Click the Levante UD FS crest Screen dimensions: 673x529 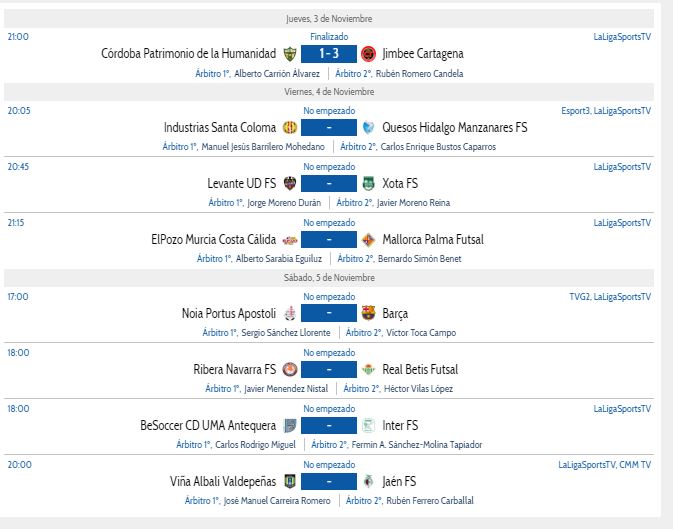pyautogui.click(x=290, y=183)
